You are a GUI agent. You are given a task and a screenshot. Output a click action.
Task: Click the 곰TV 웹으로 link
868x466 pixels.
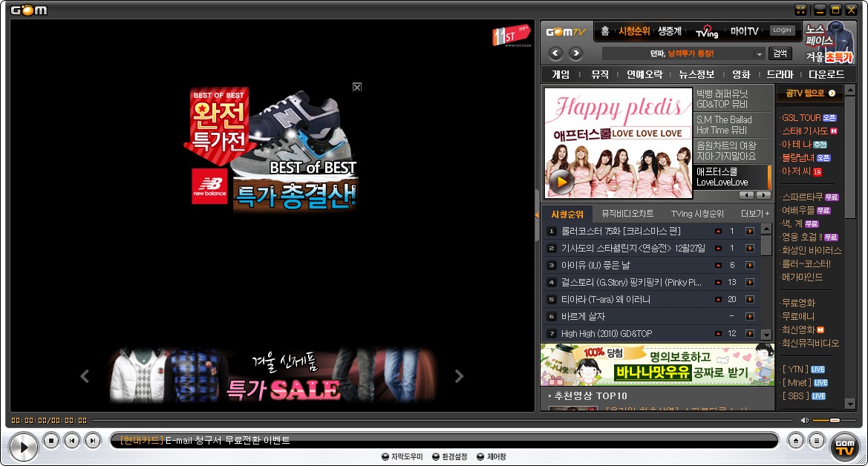[x=810, y=93]
